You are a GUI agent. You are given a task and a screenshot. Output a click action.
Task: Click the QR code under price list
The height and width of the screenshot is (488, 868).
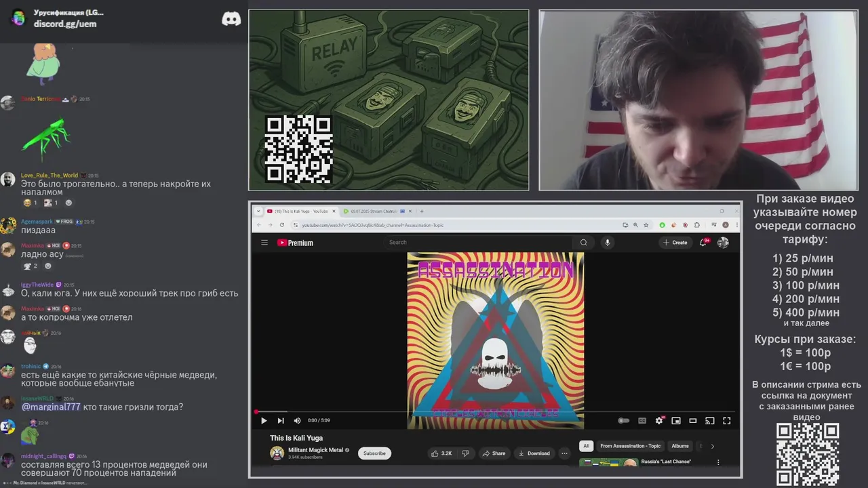(807, 455)
